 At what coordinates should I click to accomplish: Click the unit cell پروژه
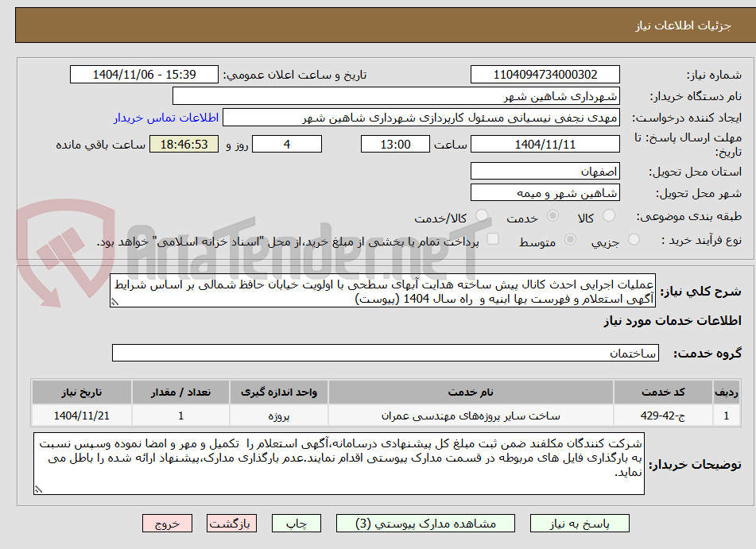click(279, 416)
